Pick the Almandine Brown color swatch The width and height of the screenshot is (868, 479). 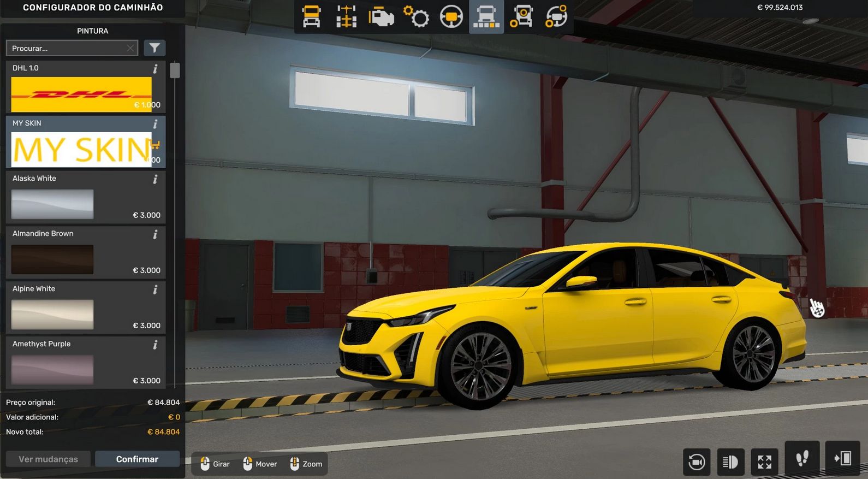pyautogui.click(x=52, y=259)
